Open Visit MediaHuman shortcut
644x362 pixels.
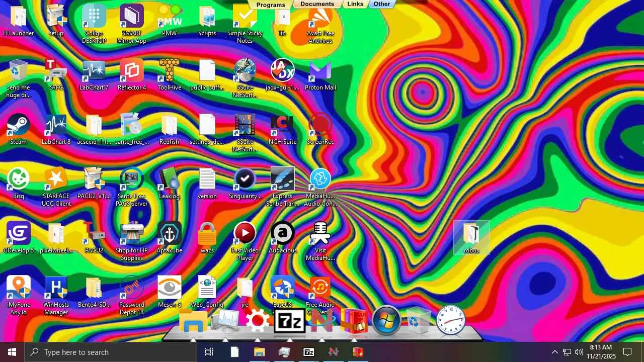click(320, 241)
